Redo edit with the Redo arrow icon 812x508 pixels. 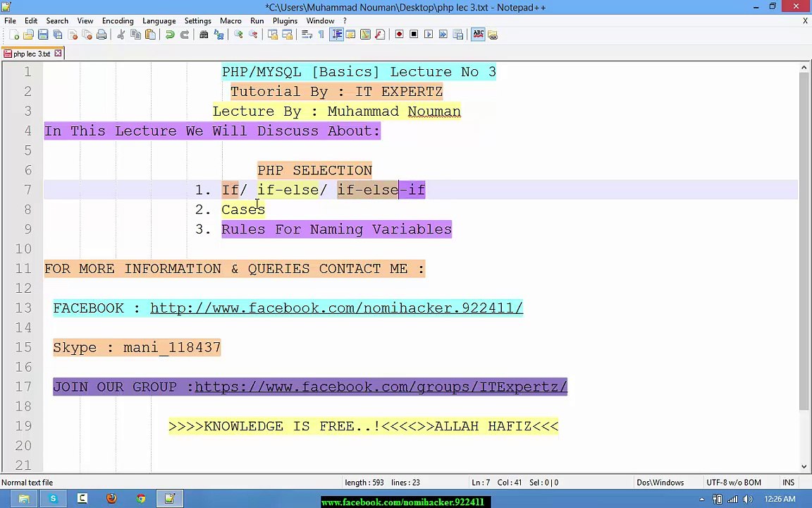[185, 35]
